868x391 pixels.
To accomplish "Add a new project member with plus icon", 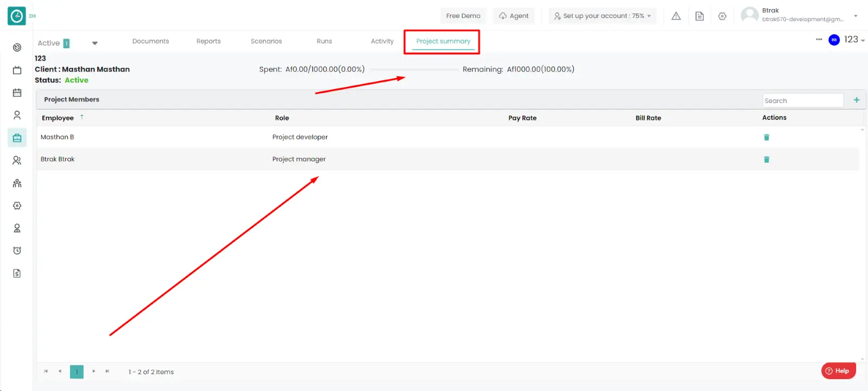I will click(x=857, y=100).
